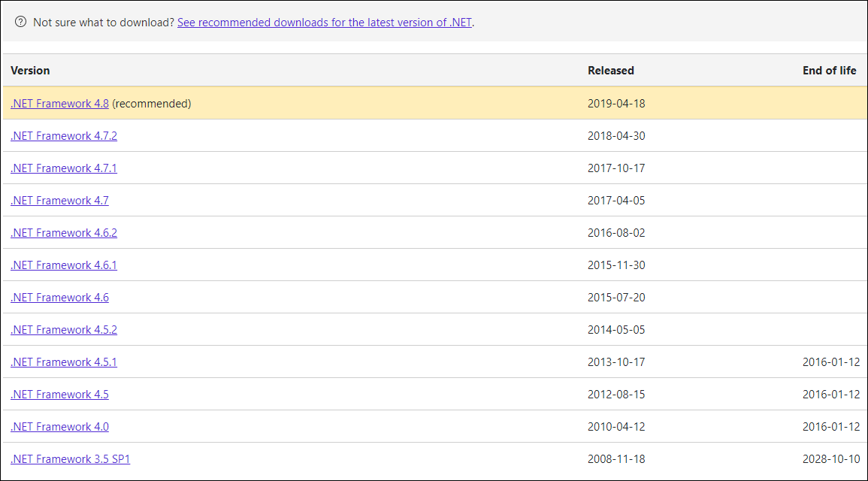Open .NET Framework 4.5.2 link
The image size is (868, 481).
click(x=64, y=330)
